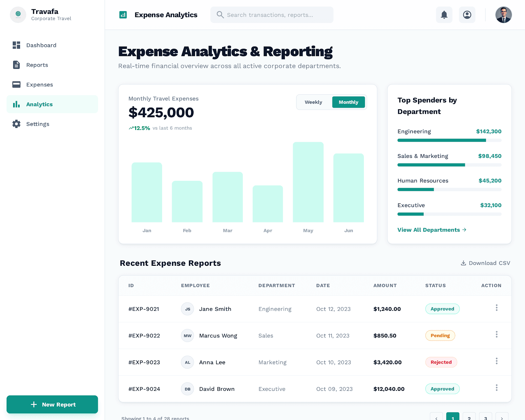This screenshot has height=420, width=525.
Task: Click the Expenses card icon in sidebar
Action: 16,84
